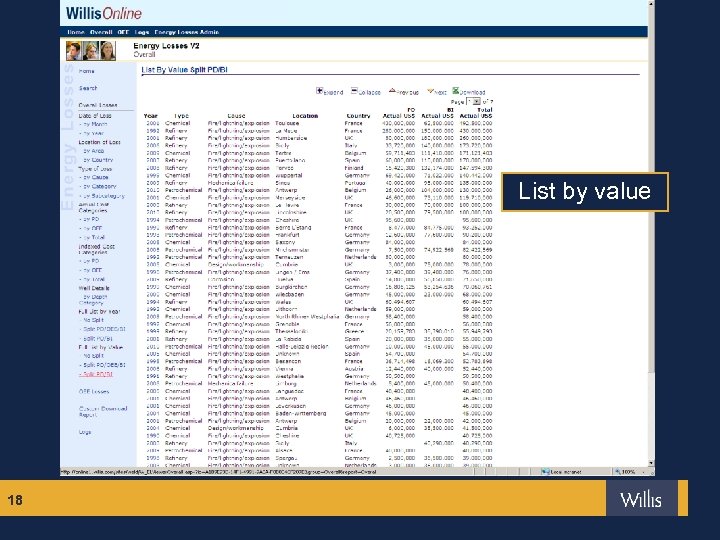
Task: Click the local intranet status bar icon
Action: [x=545, y=472]
